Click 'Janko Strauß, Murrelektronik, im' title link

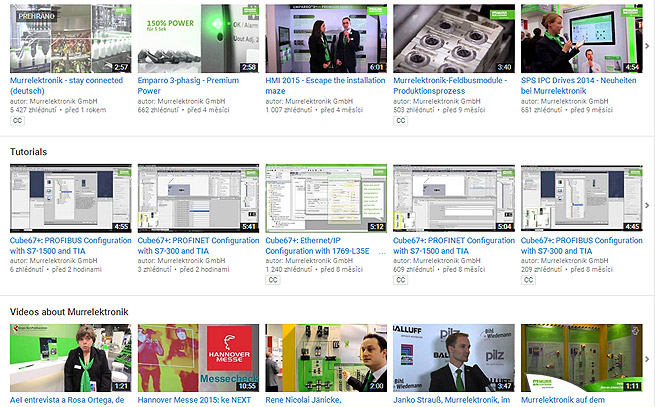tap(452, 400)
